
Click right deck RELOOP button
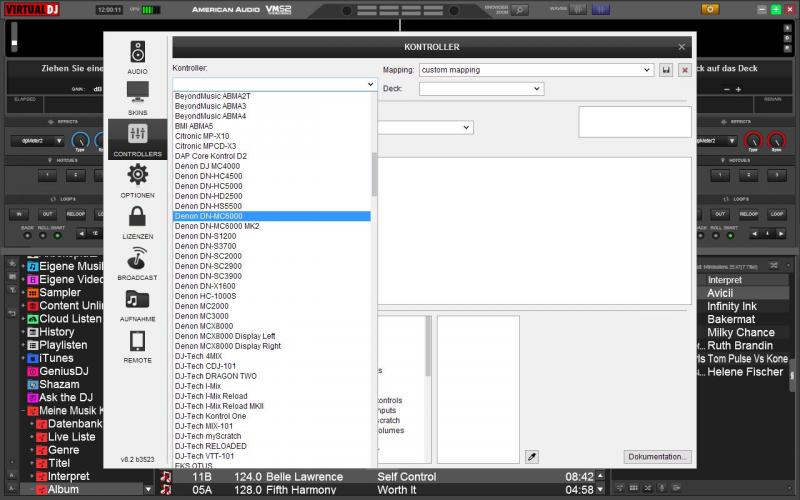(748, 214)
